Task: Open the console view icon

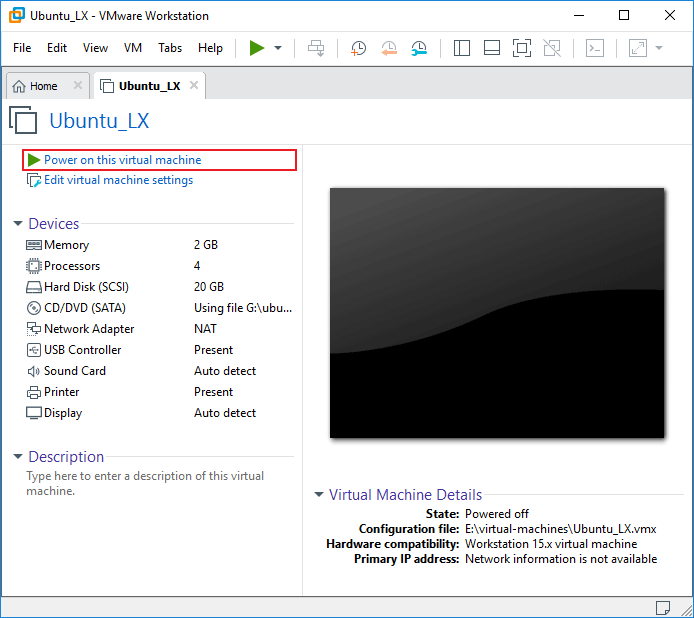Action: (x=595, y=48)
